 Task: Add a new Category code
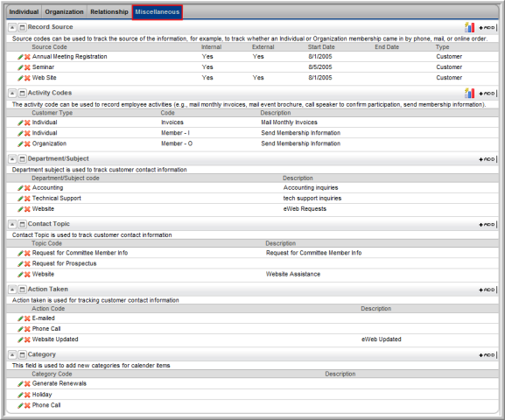point(487,355)
